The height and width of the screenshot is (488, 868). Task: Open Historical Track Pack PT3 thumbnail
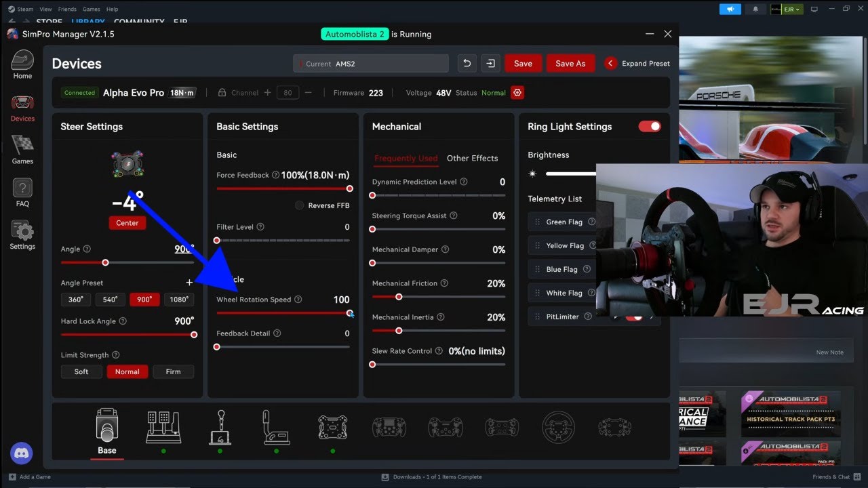pyautogui.click(x=791, y=413)
